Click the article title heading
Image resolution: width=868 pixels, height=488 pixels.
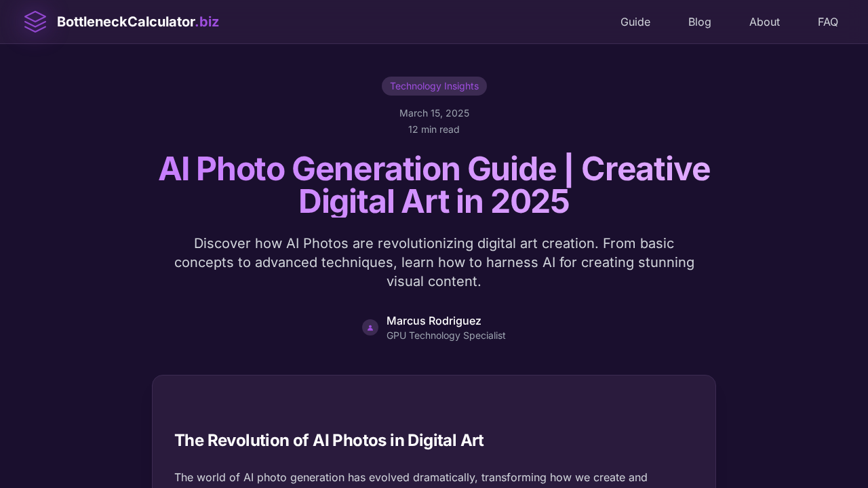[x=434, y=185]
